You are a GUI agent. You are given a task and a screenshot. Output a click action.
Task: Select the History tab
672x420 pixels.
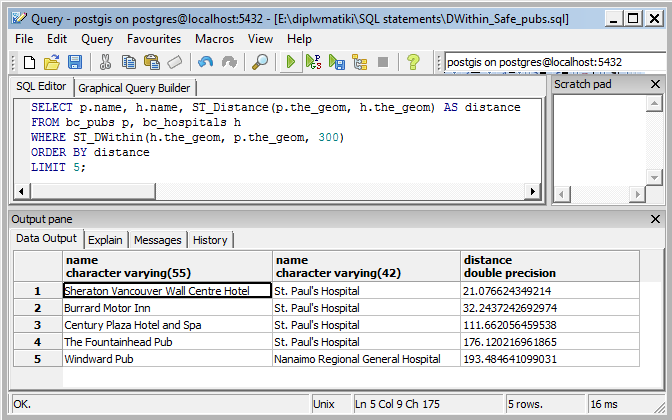point(210,240)
